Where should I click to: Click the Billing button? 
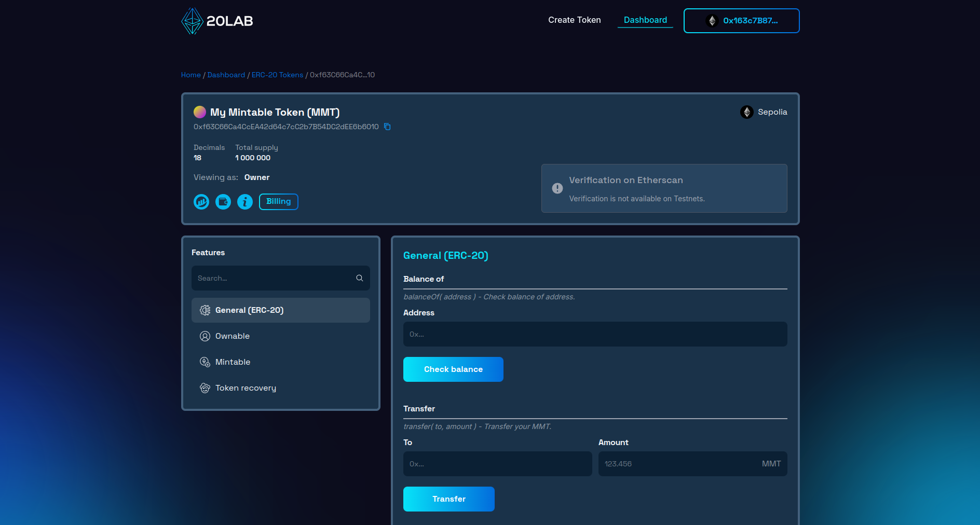[x=279, y=202]
